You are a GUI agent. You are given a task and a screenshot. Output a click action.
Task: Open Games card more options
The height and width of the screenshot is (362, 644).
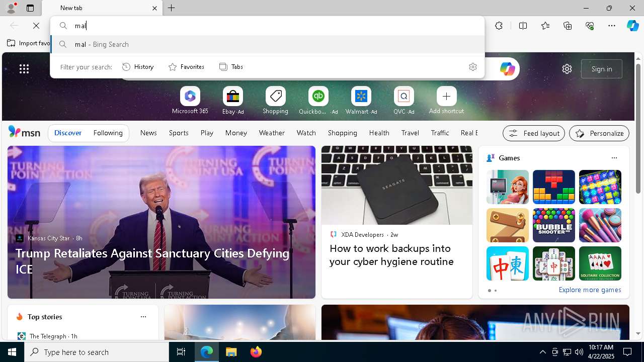point(614,158)
